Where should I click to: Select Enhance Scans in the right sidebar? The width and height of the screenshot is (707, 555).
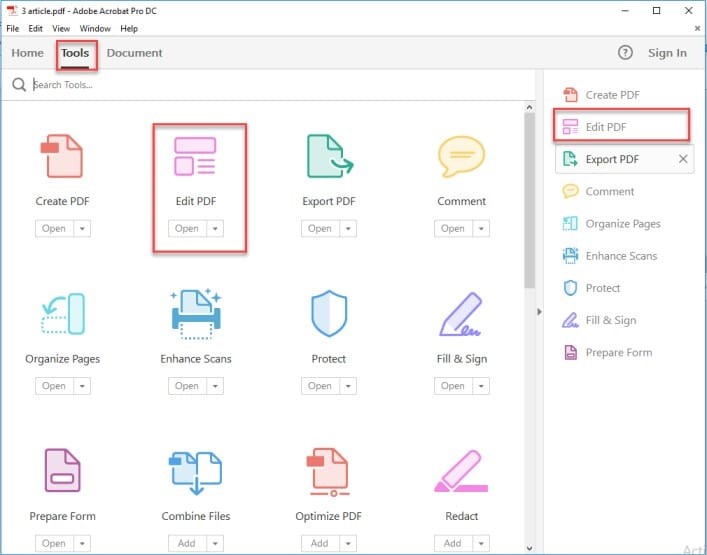610,256
